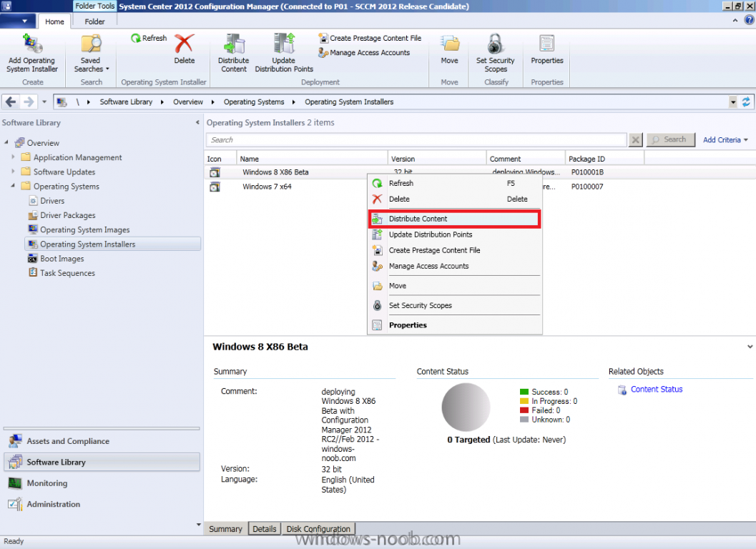The width and height of the screenshot is (756, 549).
Task: Open the Summary tab in details pane
Action: [x=225, y=529]
